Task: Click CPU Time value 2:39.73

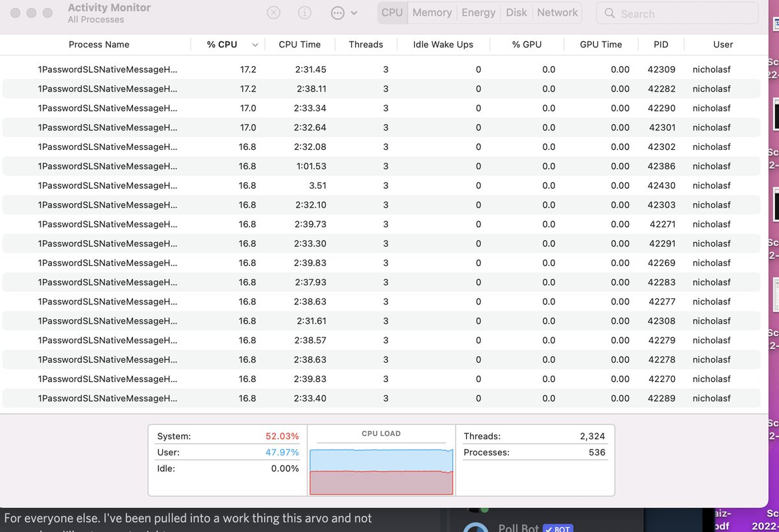Action: [312, 224]
